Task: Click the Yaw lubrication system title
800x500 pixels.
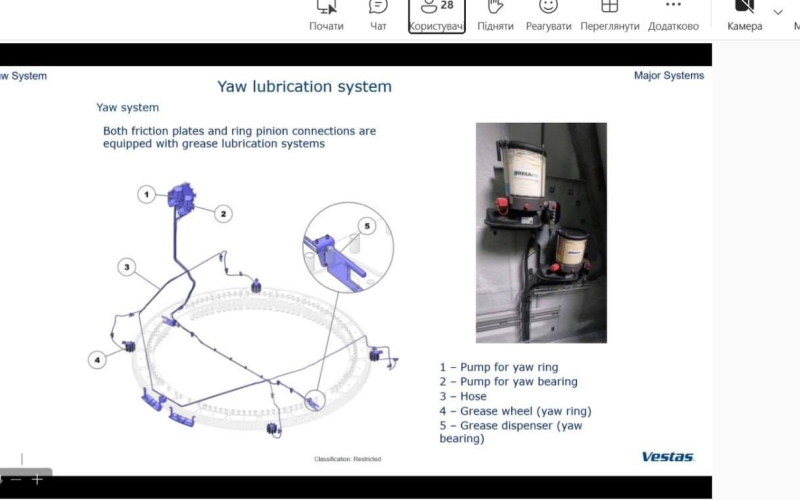Action: point(305,87)
